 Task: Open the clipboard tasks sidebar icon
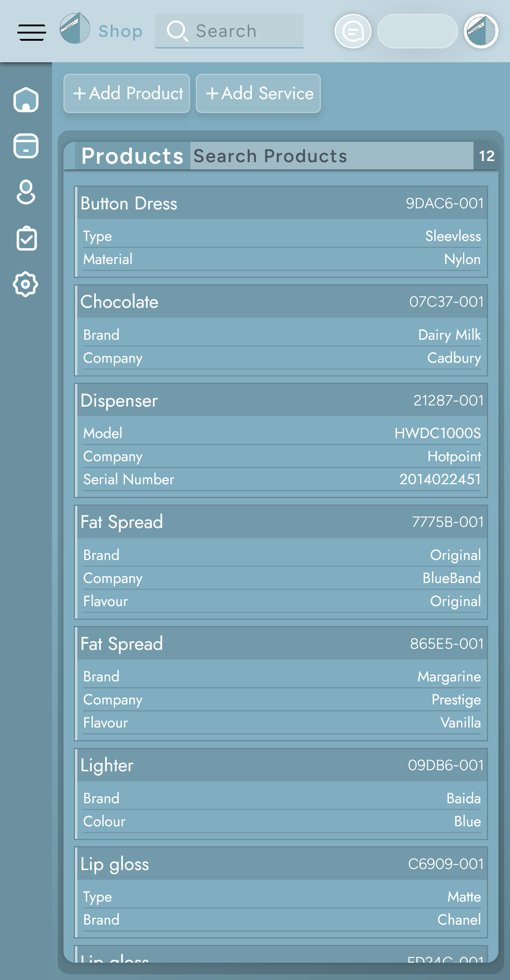pos(26,238)
